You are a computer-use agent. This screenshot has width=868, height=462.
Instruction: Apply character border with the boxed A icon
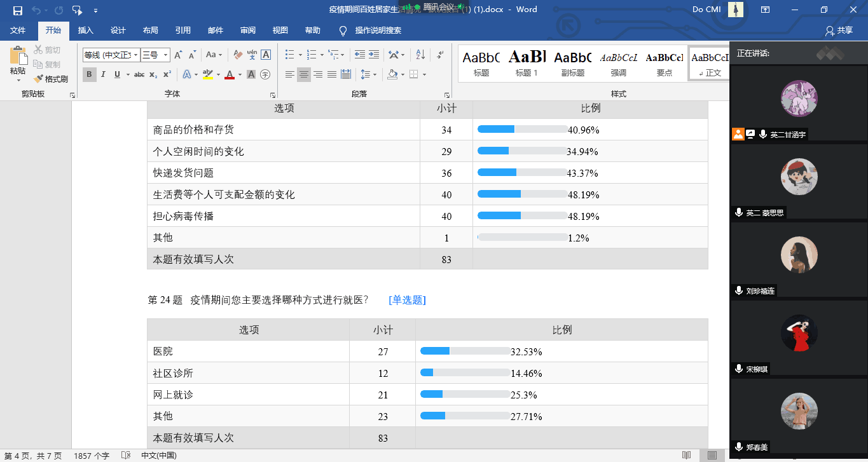(266, 55)
